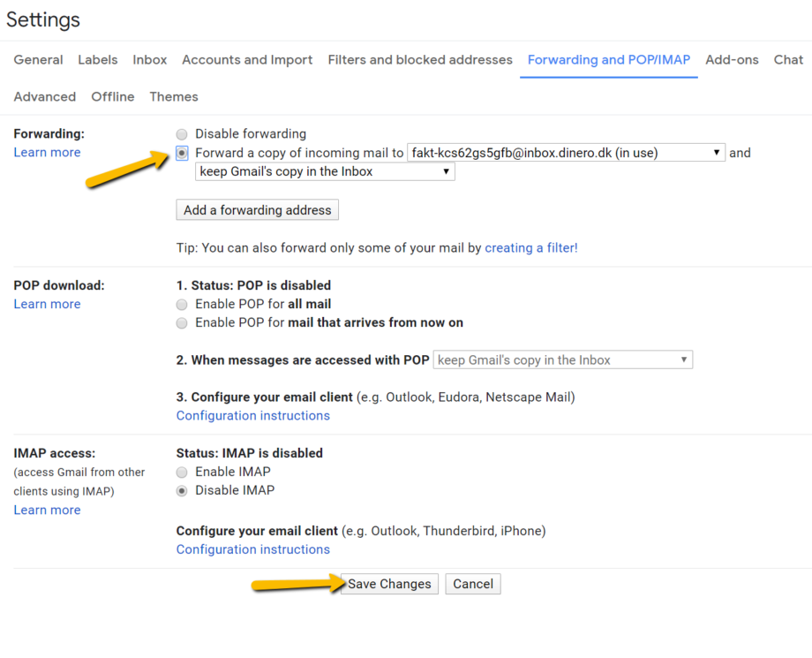Open Learn more under Forwarding
The width and height of the screenshot is (812, 658).
(47, 153)
